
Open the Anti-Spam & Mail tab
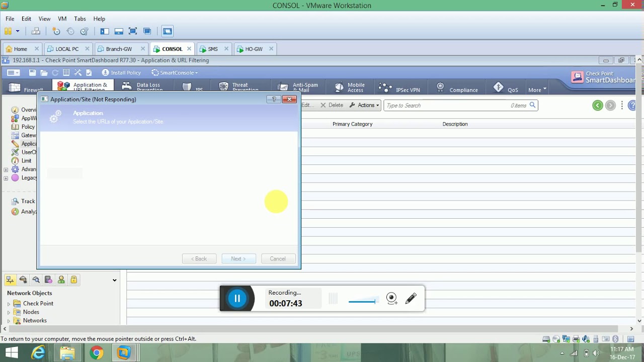click(299, 87)
